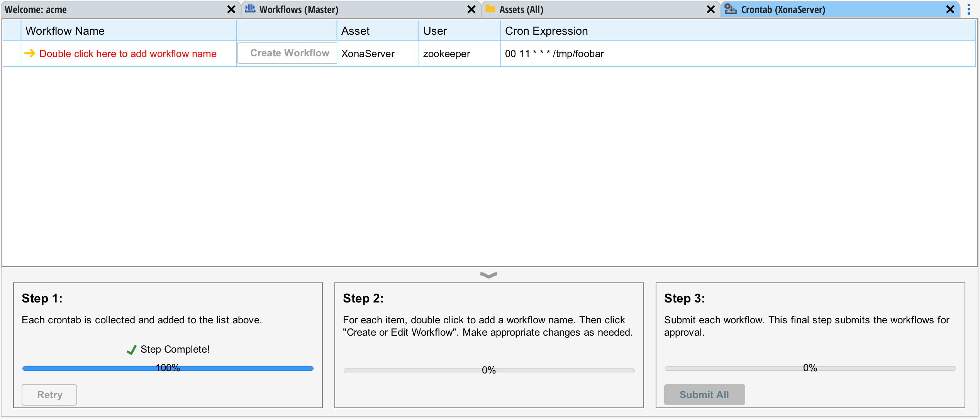Sort by Cron Expression column header

tap(546, 31)
